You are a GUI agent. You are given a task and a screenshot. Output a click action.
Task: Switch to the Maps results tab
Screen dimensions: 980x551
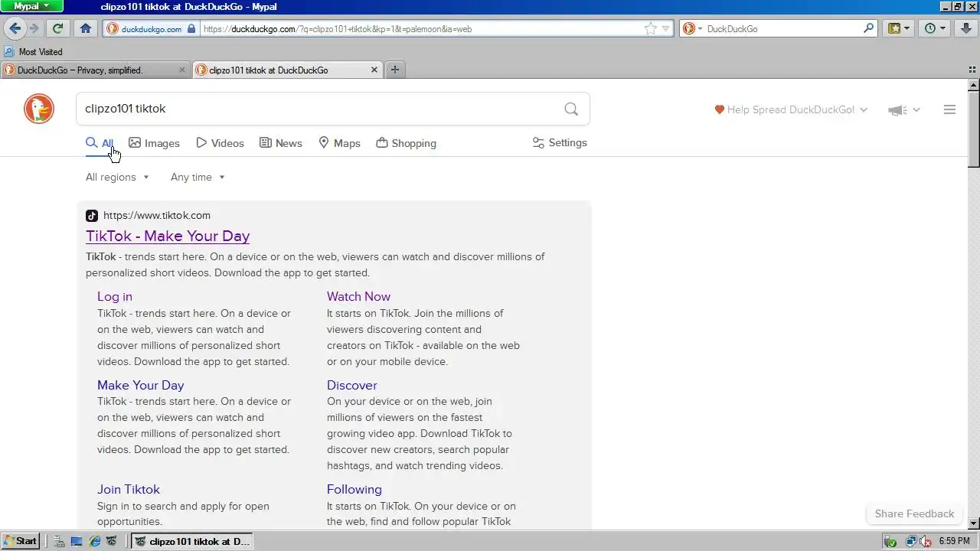point(339,143)
